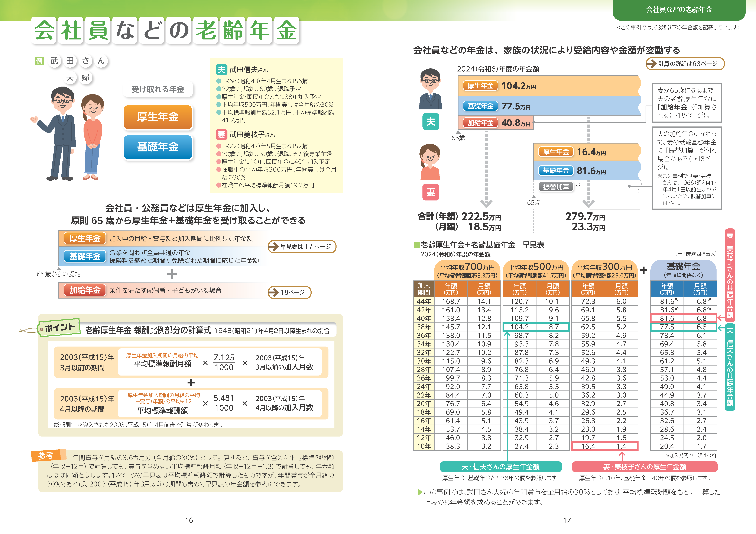Click the 279.7万円 annual total
Screen dimensions: 756x534
585,216
